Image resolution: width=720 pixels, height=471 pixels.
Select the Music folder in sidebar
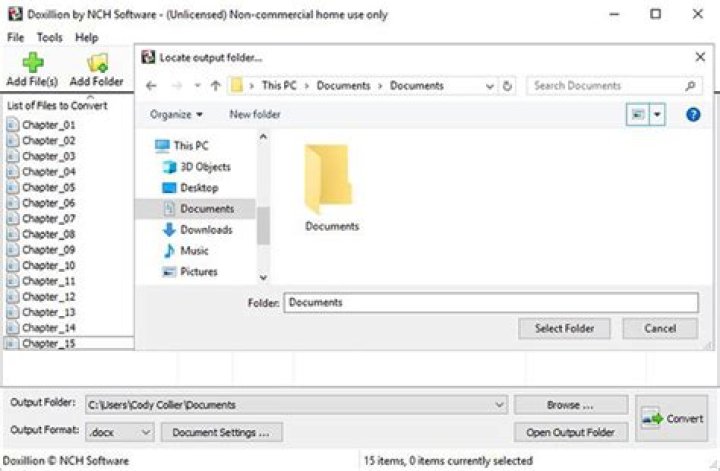pyautogui.click(x=194, y=251)
